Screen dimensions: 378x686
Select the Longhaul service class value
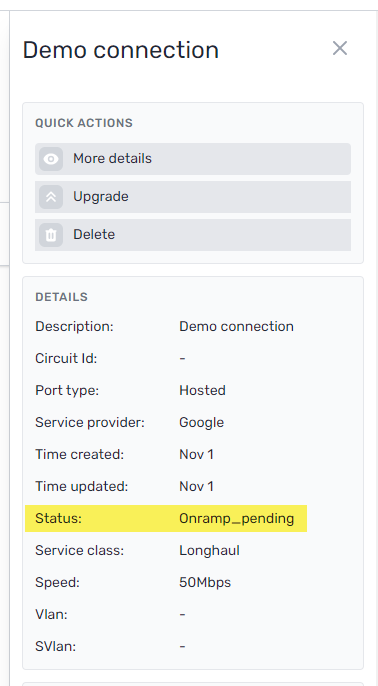tap(209, 550)
